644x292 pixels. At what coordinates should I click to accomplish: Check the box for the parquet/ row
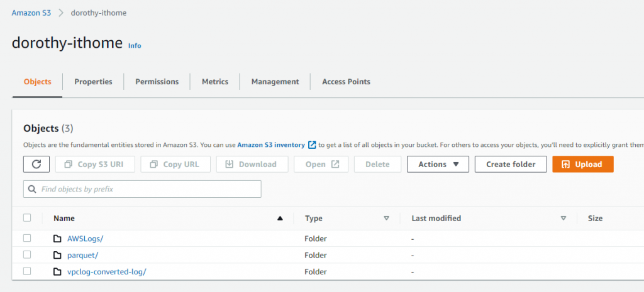[27, 254]
